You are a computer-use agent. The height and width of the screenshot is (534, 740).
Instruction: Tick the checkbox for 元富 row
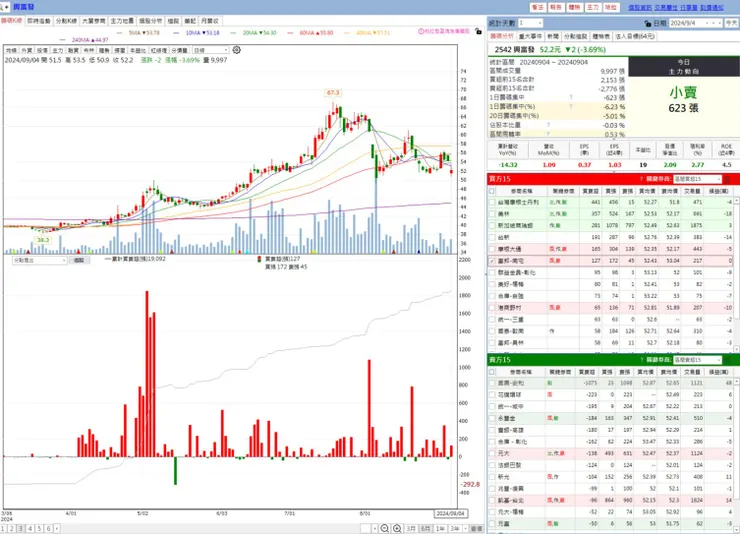pyautogui.click(x=492, y=524)
